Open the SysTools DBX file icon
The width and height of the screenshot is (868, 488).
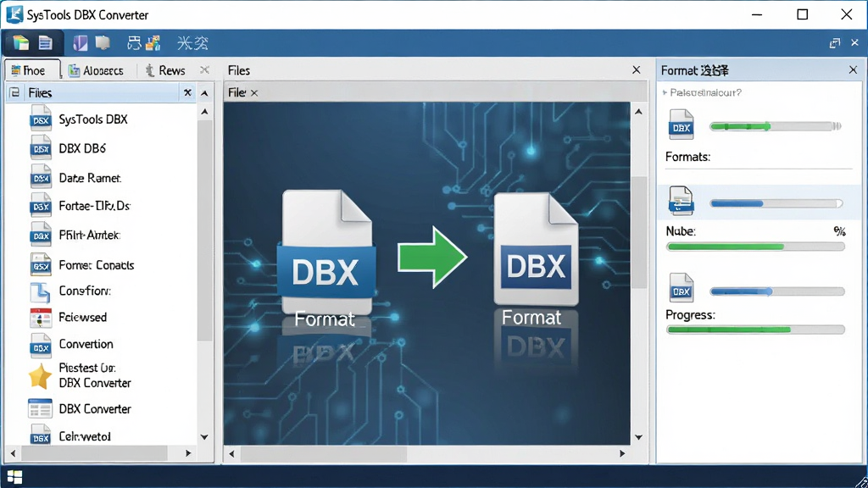41,119
